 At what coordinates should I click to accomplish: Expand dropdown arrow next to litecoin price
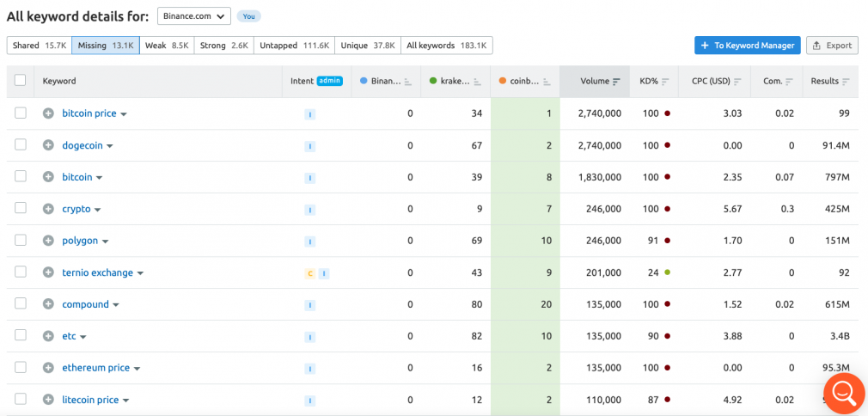pyautogui.click(x=125, y=401)
